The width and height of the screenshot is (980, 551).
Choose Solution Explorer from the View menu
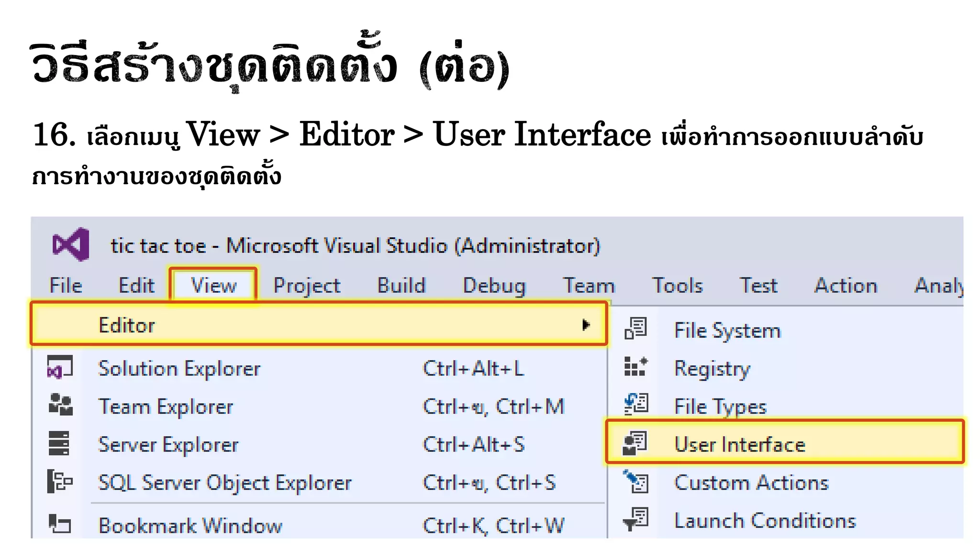pos(319,368)
